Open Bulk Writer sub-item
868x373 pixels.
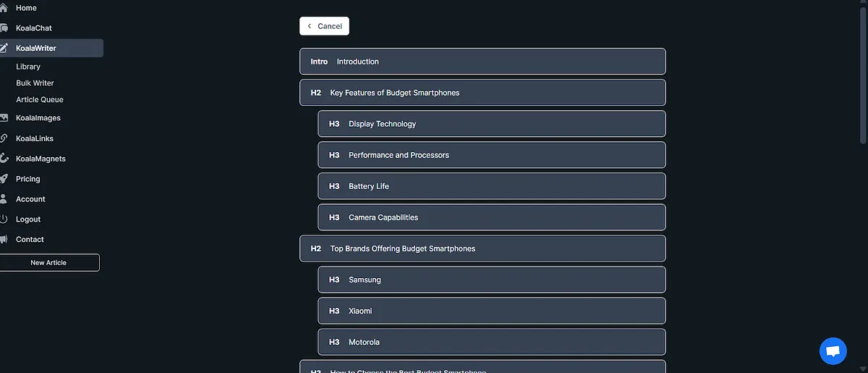coord(35,83)
